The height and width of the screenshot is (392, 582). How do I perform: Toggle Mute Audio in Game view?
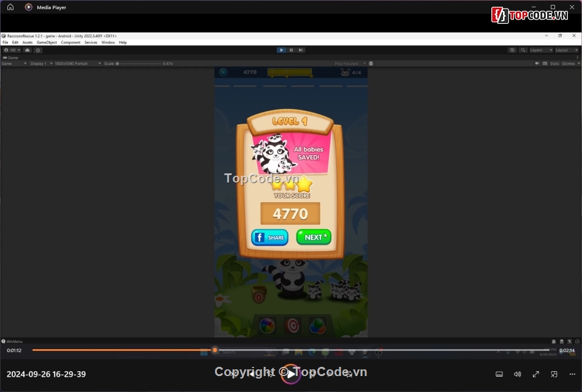click(537, 64)
